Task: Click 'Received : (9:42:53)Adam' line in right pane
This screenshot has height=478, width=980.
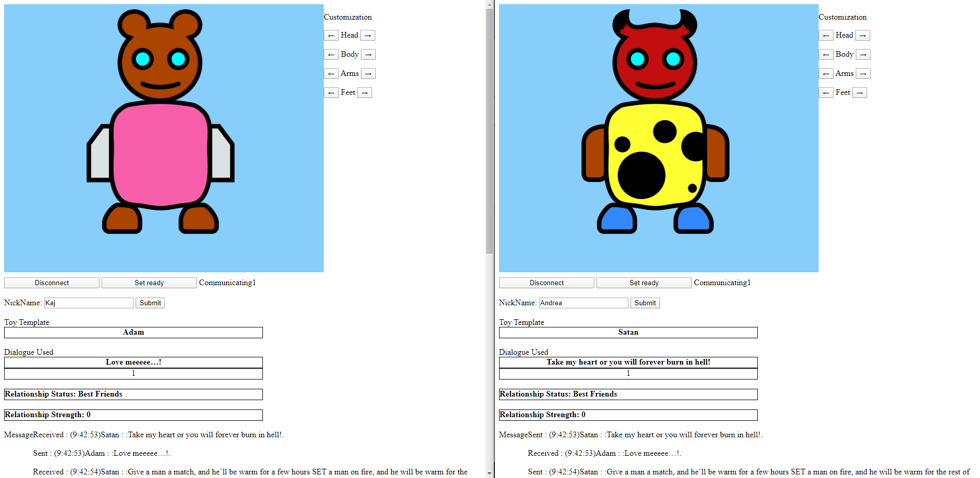Action: point(604,454)
